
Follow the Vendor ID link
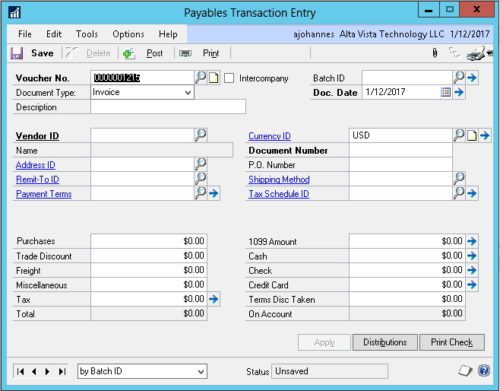click(37, 136)
